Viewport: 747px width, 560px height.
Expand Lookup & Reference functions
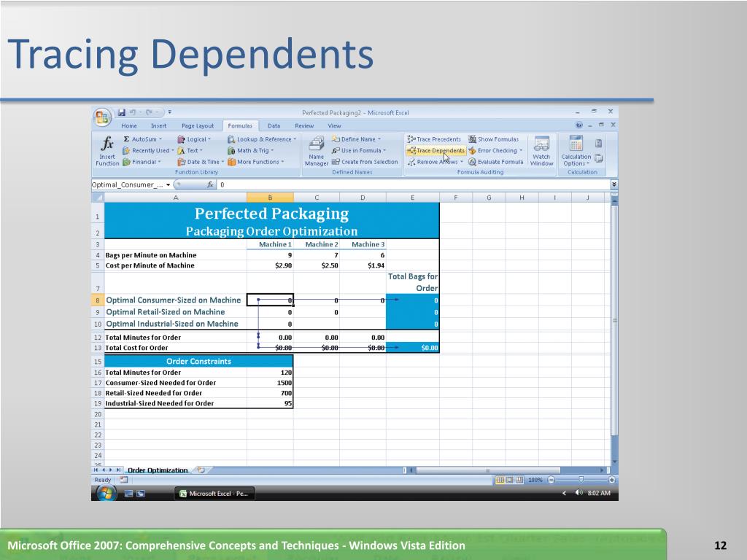262,139
